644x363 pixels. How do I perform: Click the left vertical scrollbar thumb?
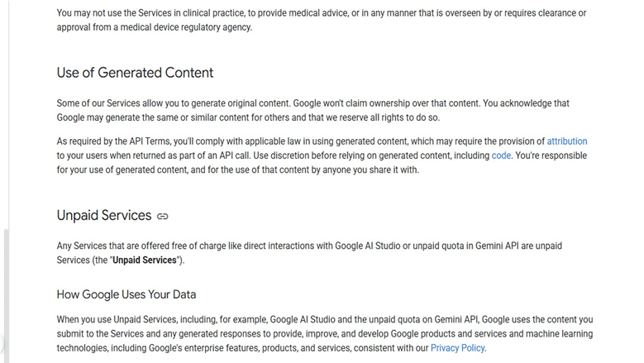tap(6, 296)
